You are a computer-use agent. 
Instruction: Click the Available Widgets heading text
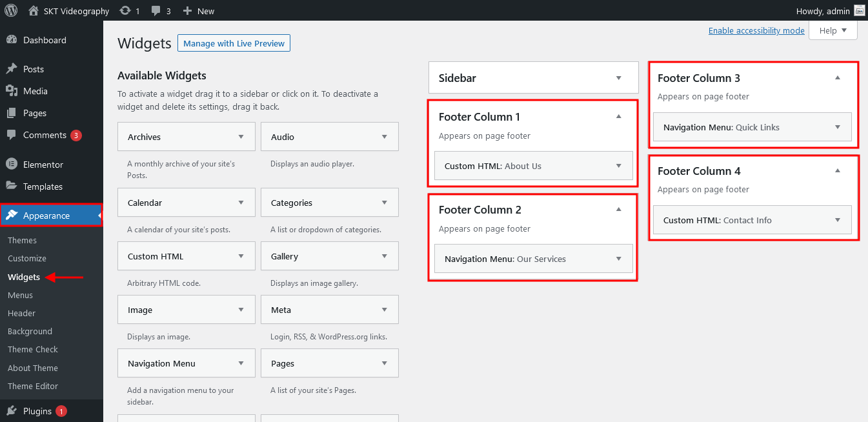(x=162, y=76)
